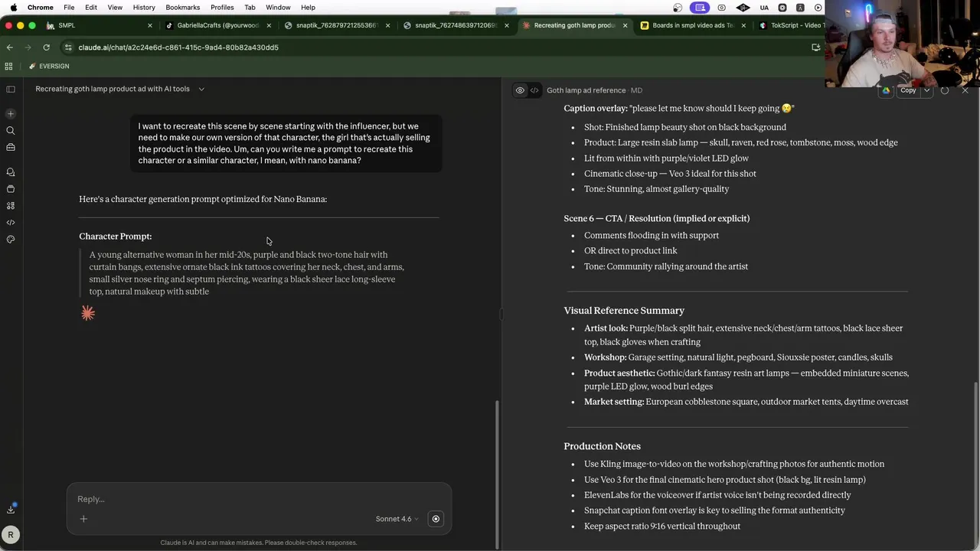Open the Projects icon in sidebar
This screenshot has width=980, height=551.
(x=11, y=189)
